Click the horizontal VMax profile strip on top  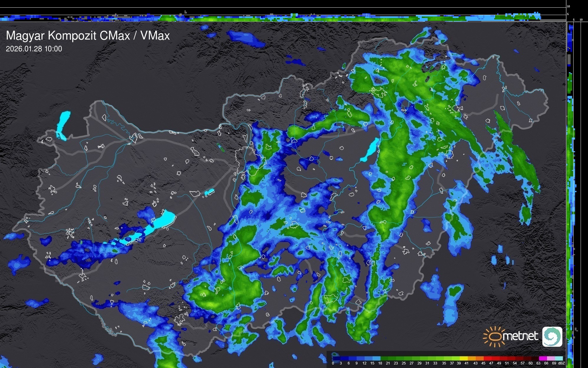pos(283,18)
